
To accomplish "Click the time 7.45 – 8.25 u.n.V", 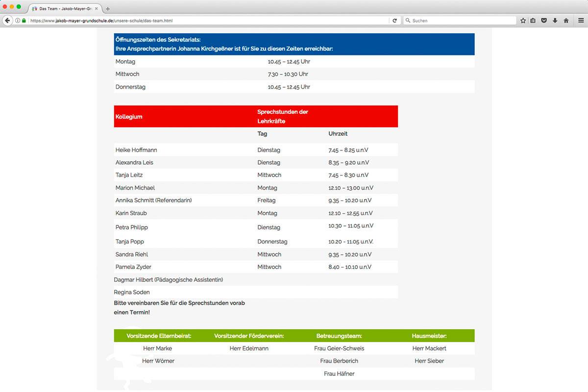I will click(349, 150).
